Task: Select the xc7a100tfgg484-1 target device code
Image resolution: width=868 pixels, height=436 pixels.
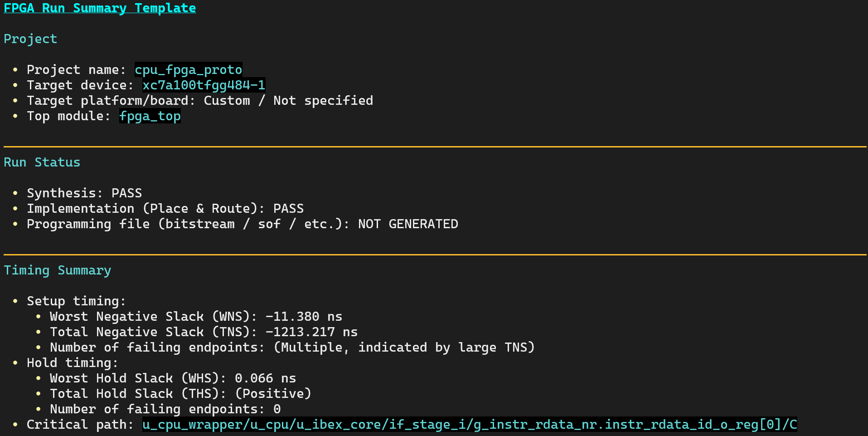Action: tap(204, 85)
